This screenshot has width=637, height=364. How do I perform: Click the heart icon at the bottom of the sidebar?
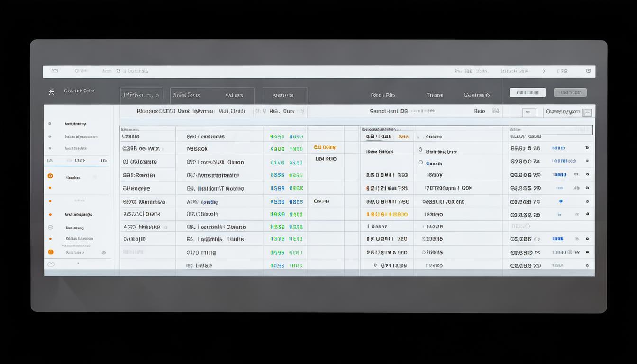50,264
